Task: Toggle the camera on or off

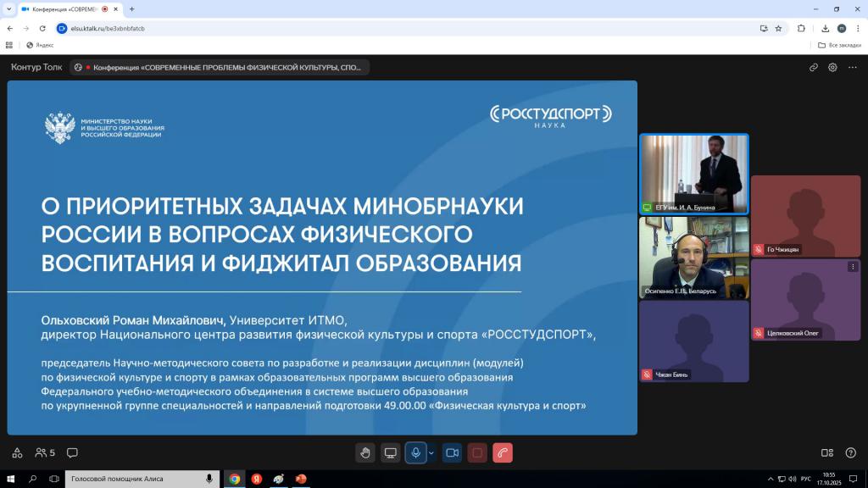Action: click(x=452, y=452)
